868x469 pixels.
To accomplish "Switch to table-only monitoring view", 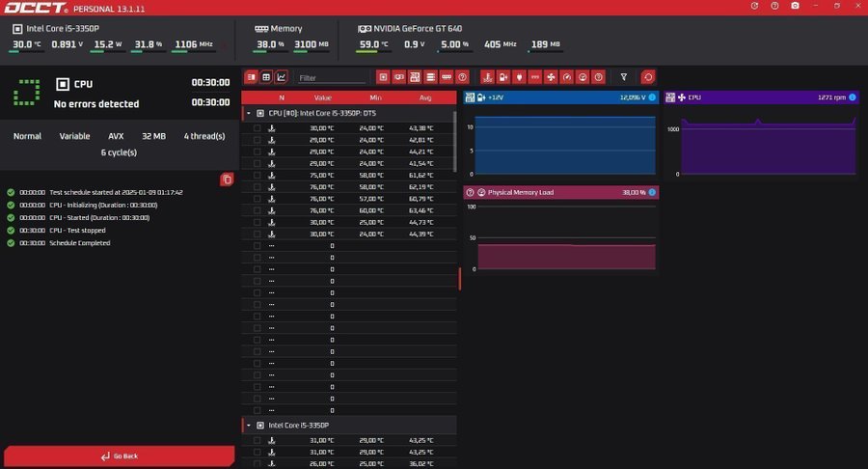I will tap(266, 77).
